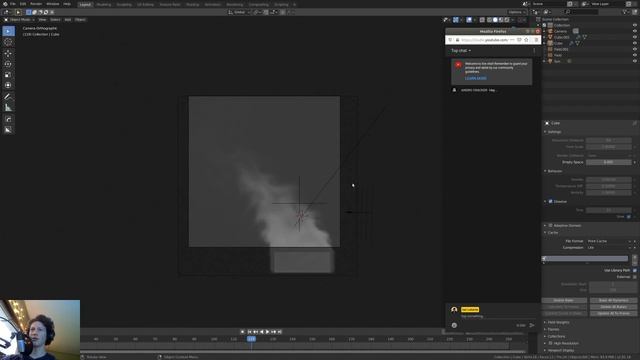Click the Delete All Bakes button
The width and height of the screenshot is (640, 360).
(x=613, y=307)
